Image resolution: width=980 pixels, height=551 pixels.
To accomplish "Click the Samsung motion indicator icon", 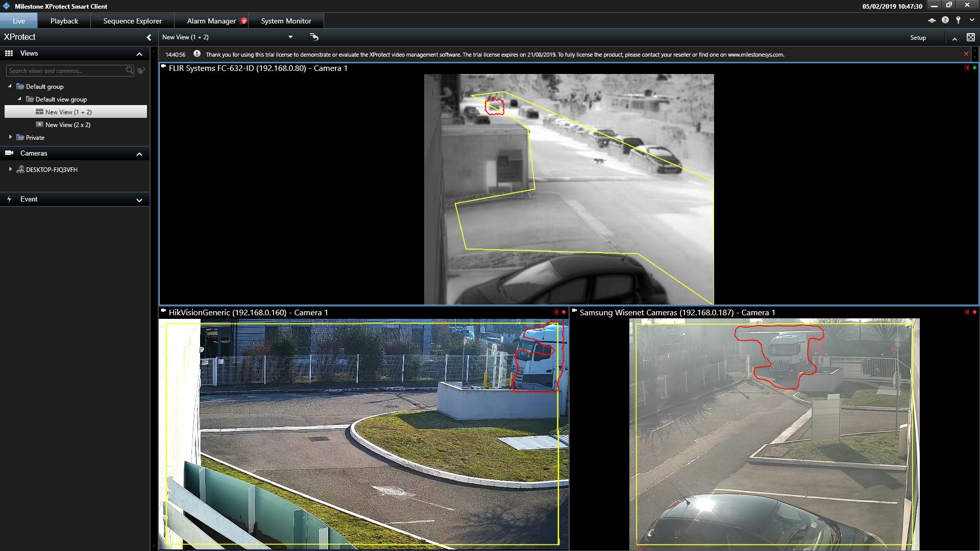I will (x=967, y=312).
